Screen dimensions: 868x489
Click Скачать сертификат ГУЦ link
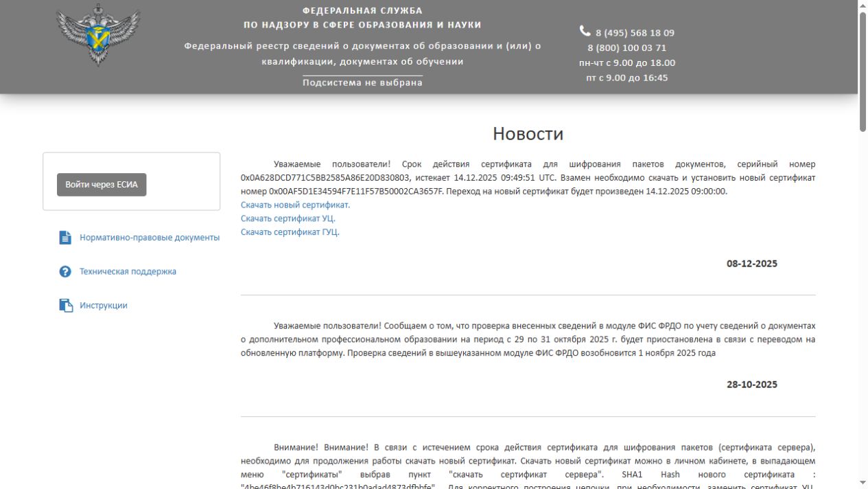coord(290,232)
